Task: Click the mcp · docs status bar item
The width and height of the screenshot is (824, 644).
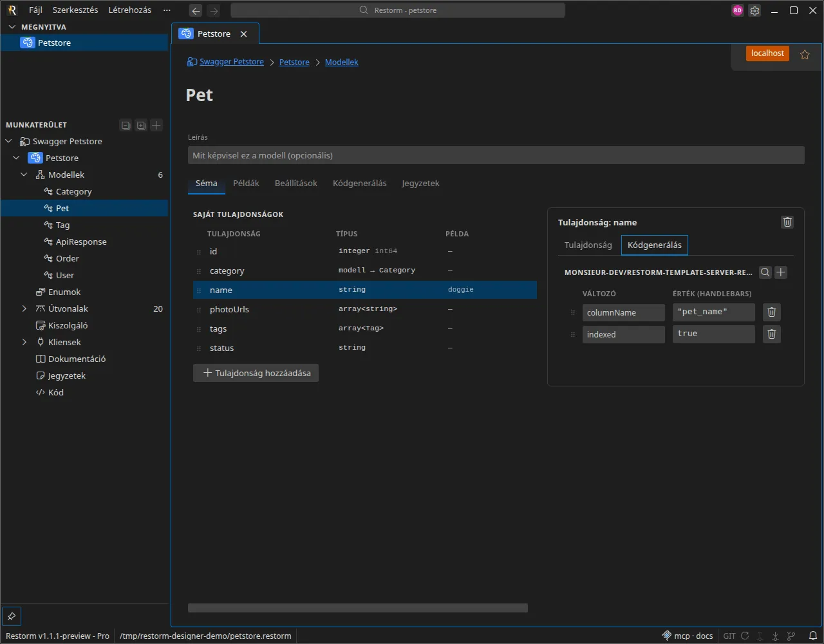Action: 687,636
